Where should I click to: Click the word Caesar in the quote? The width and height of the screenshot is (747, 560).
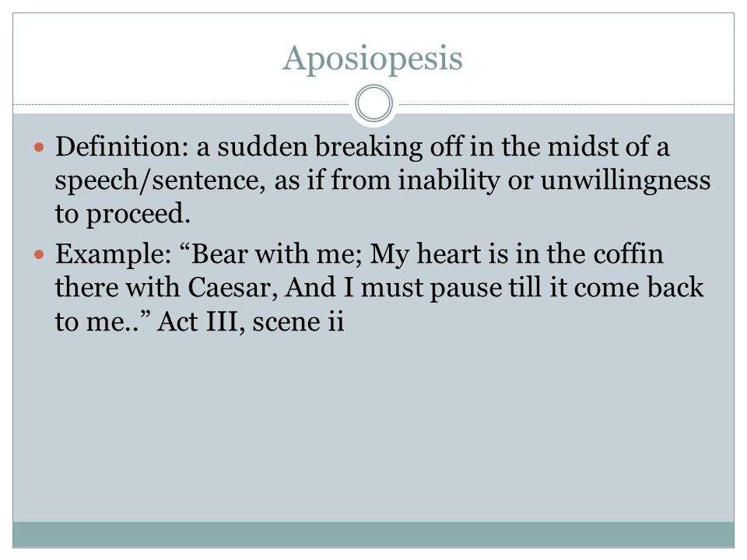233,288
